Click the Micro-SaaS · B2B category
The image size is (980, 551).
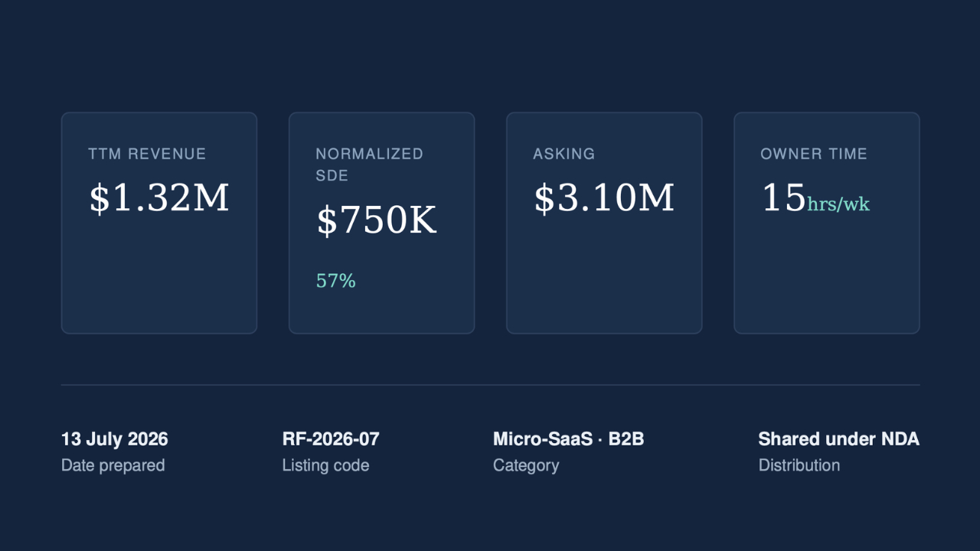click(569, 439)
